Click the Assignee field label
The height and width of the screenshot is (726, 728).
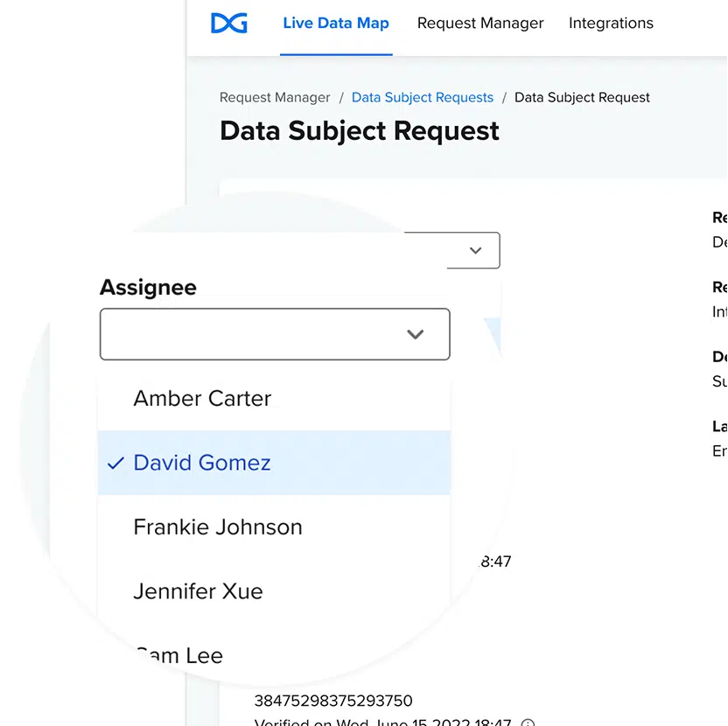[x=148, y=287]
